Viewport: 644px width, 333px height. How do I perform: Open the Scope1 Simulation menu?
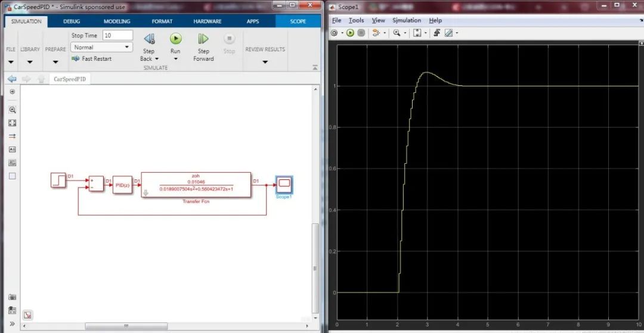pyautogui.click(x=407, y=20)
